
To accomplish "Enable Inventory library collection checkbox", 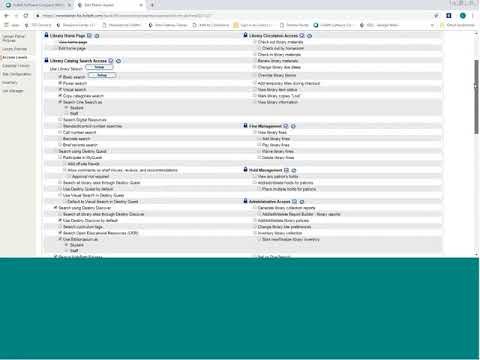I will [255, 233].
